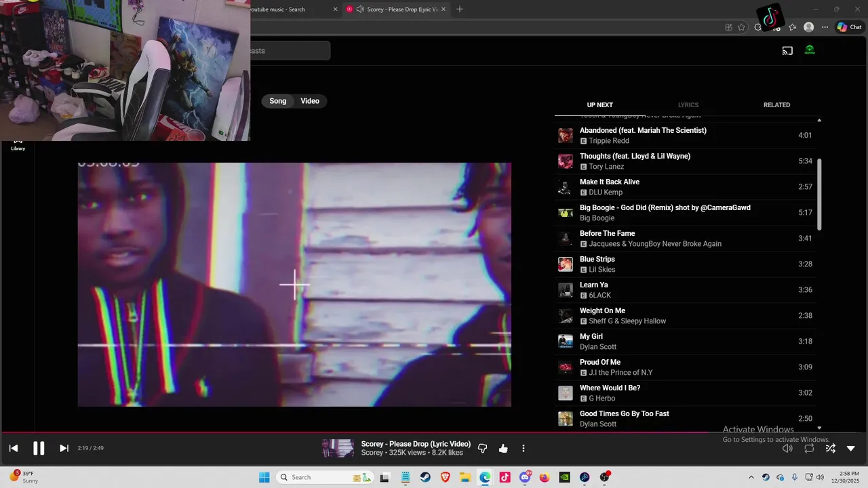Switch to the youtube music Search browser tab
The image size is (868, 488).
coord(288,9)
